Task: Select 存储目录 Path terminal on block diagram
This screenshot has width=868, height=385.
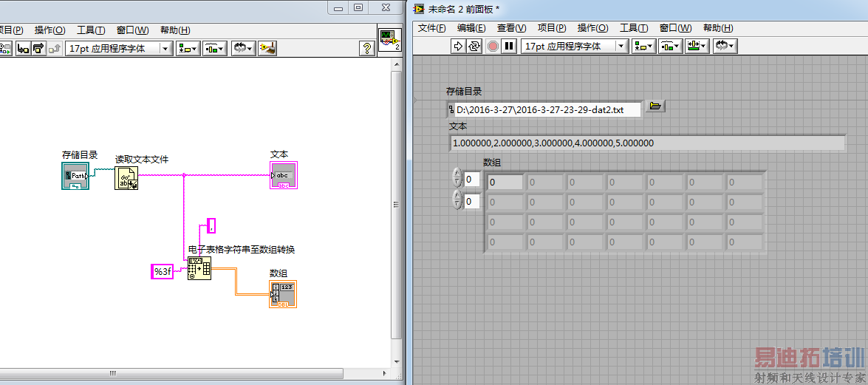Action: [75, 176]
